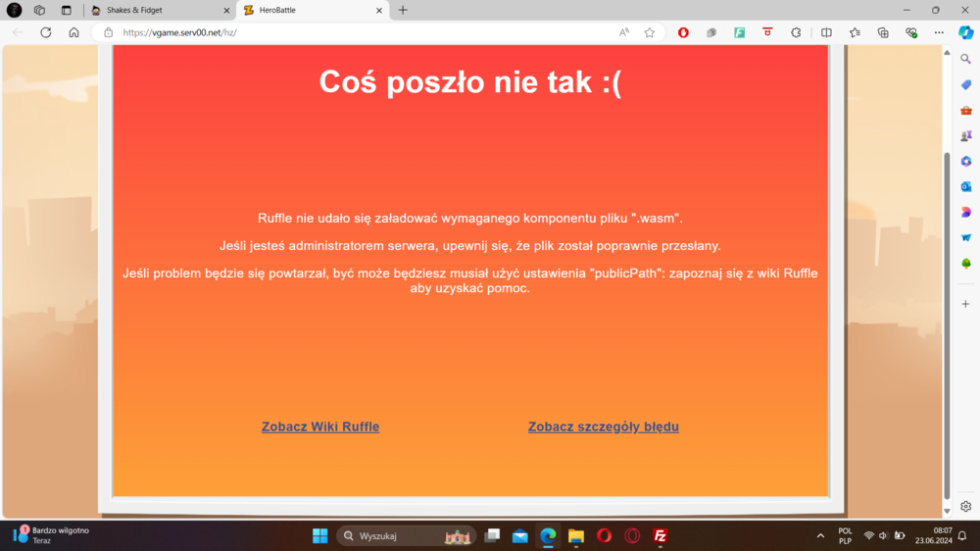Open Task View on the taskbar
This screenshot has height=551, width=980.
pyautogui.click(x=492, y=536)
